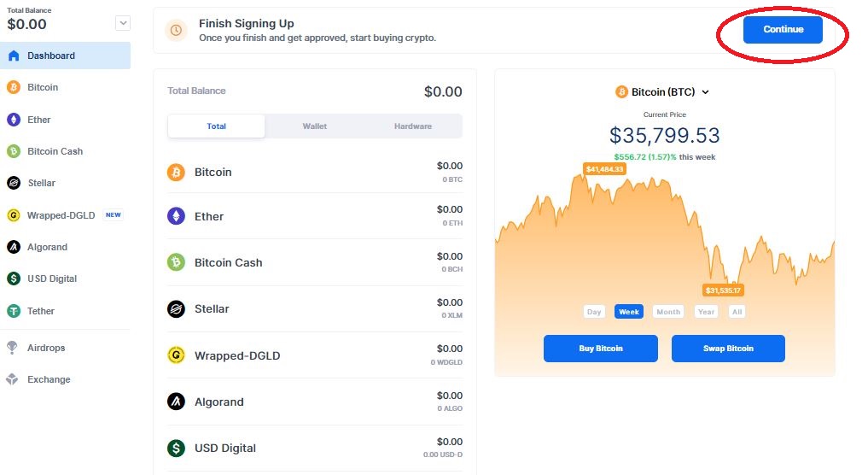Click the Algorand icon in the sidebar
The width and height of the screenshot is (868, 475).
pos(14,247)
